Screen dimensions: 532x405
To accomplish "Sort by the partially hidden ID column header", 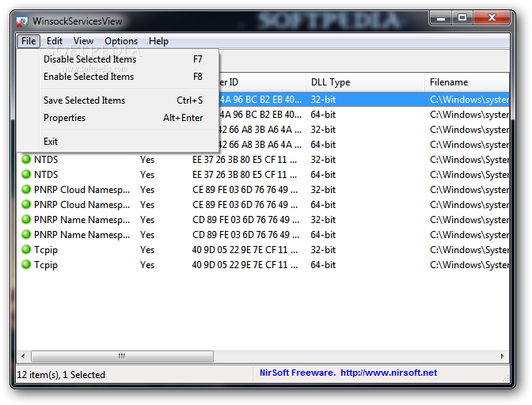I will click(x=262, y=82).
